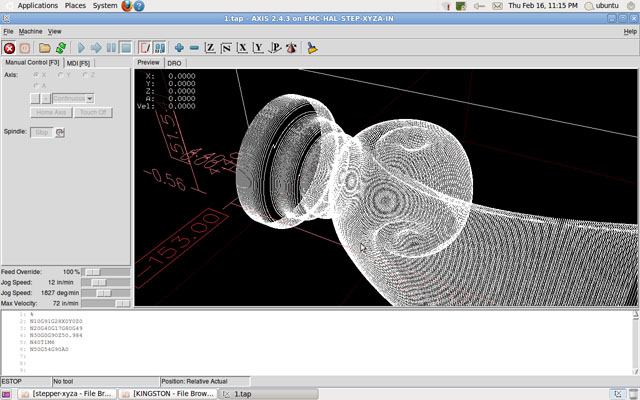Viewport: 640px width, 400px height.
Task: Switch to the DRO tab
Action: click(x=174, y=63)
